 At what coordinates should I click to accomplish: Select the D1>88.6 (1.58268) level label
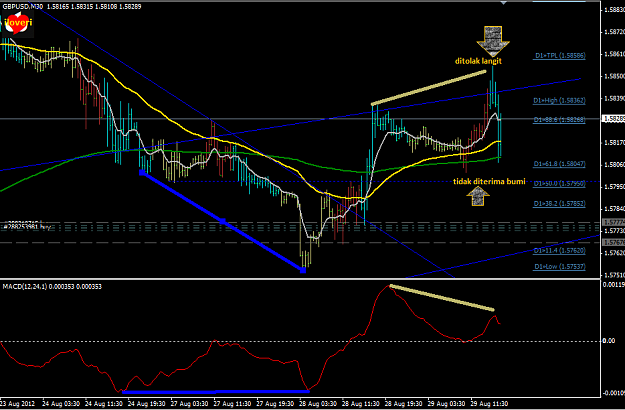point(559,120)
